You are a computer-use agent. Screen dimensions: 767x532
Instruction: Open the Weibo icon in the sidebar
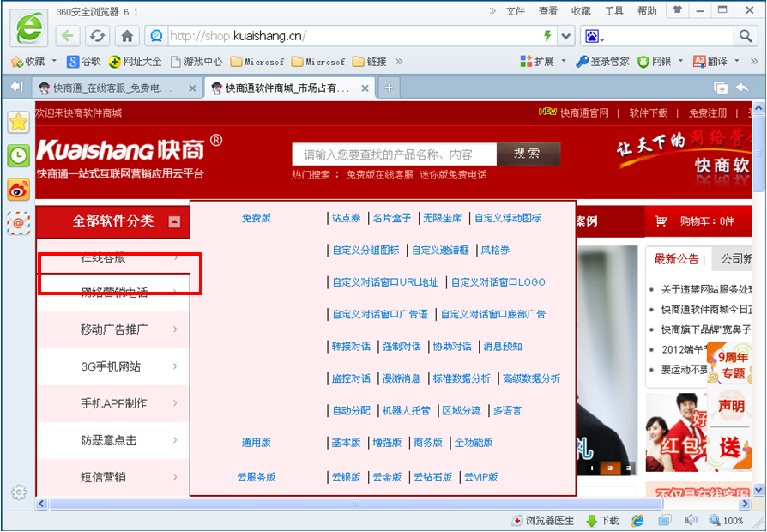[19, 190]
